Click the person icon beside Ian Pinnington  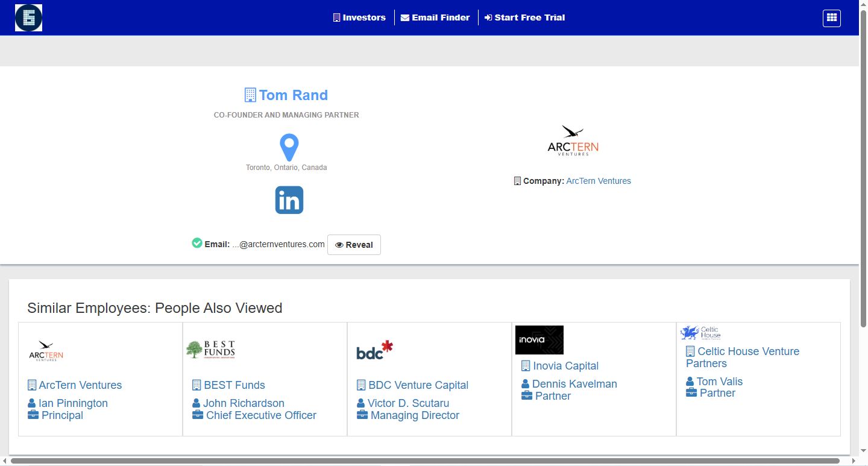coord(32,403)
